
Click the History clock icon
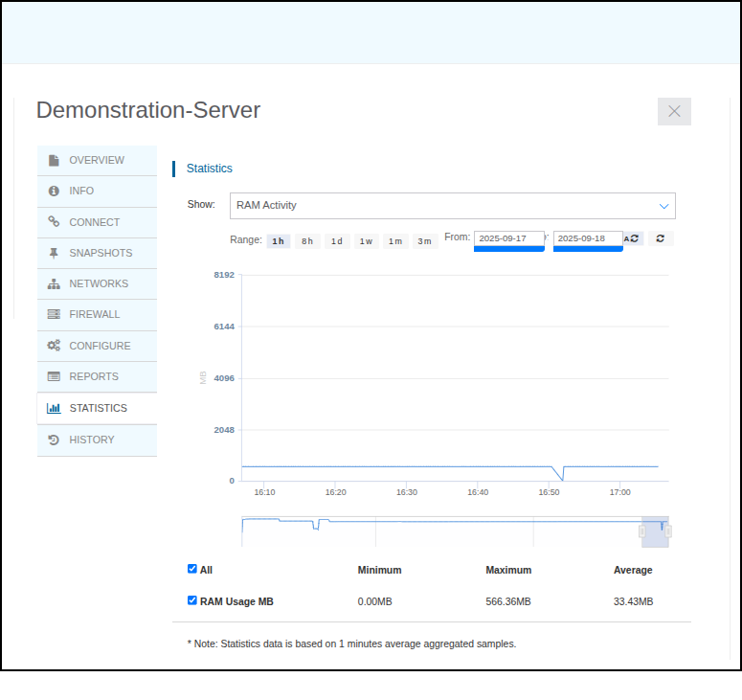pyautogui.click(x=54, y=440)
